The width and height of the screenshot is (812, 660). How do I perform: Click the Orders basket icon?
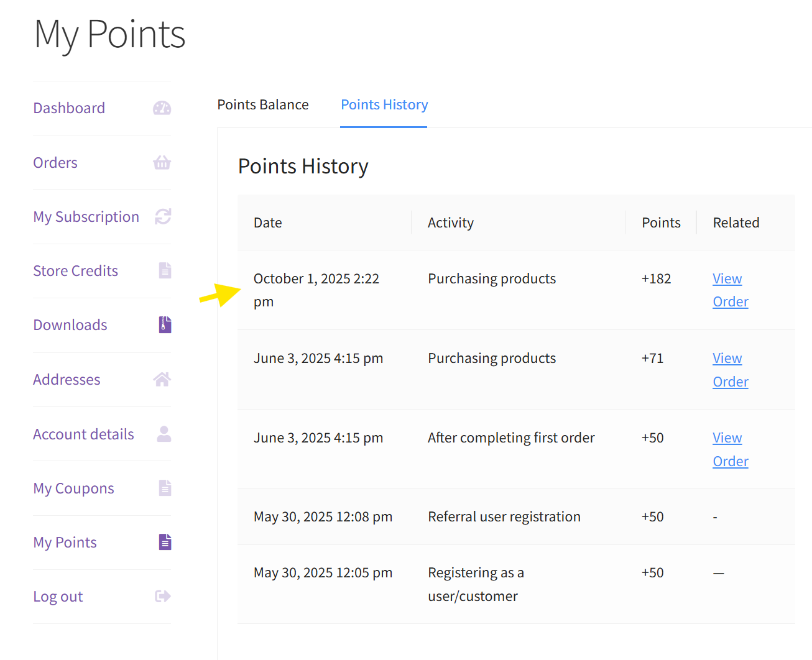[x=162, y=163]
